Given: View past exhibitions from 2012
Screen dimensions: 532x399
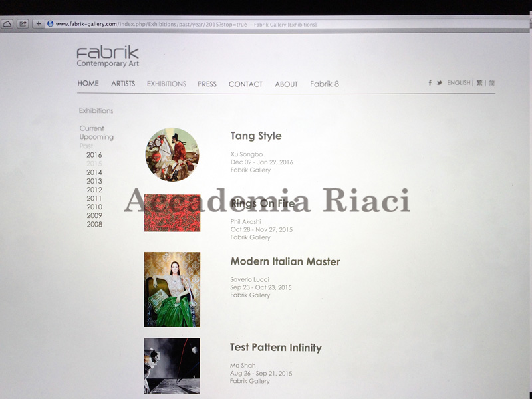Looking at the screenshot, I should tap(94, 190).
